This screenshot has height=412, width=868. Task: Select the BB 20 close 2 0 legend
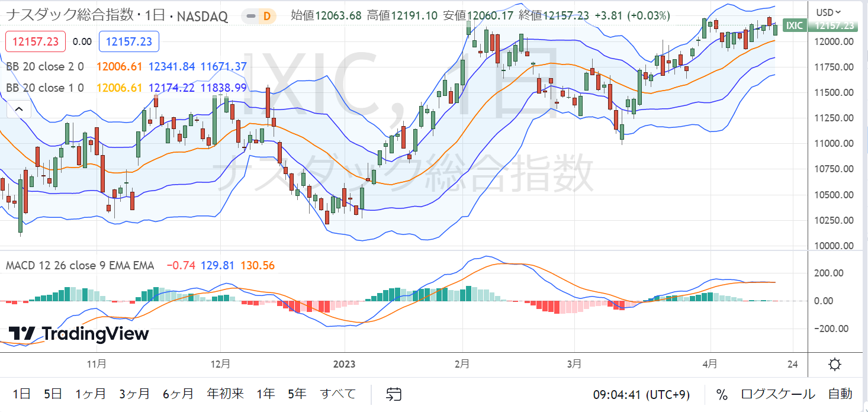tap(44, 67)
